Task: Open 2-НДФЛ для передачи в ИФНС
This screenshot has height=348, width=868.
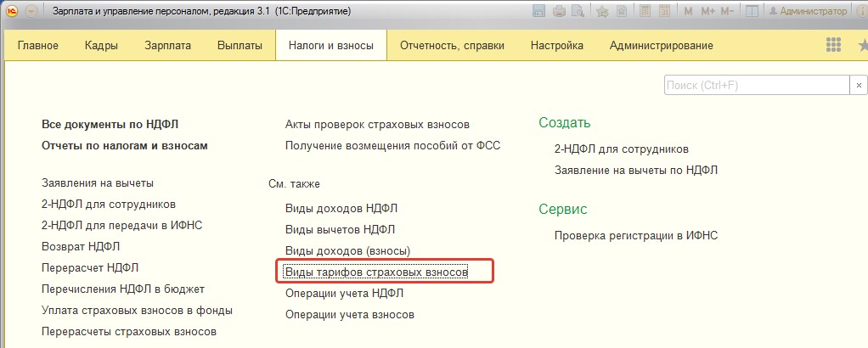Action: (121, 226)
